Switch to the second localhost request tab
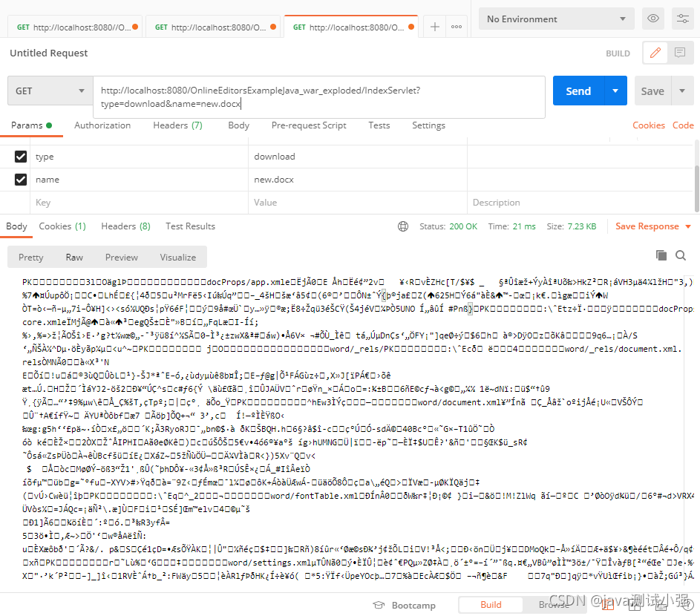This screenshot has height=616, width=700. coord(215,27)
